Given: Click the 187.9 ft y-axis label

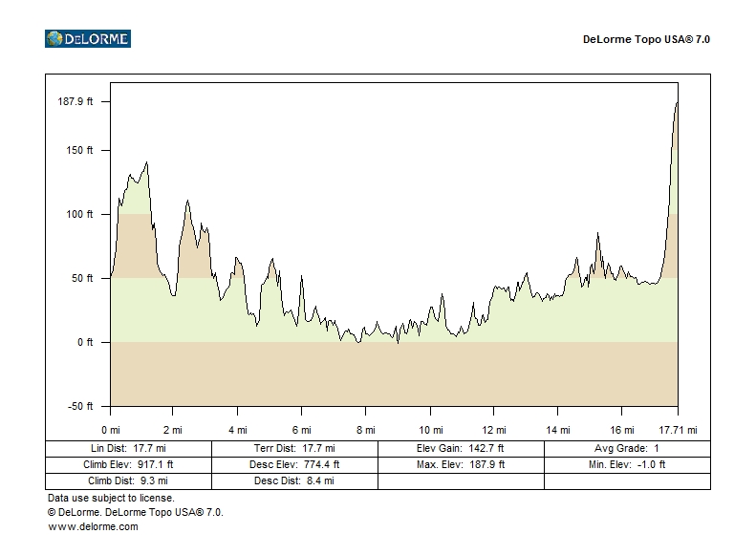Looking at the screenshot, I should pos(76,101).
